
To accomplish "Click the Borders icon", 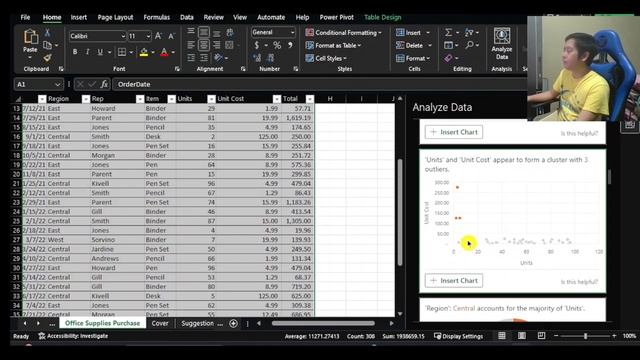I will [122, 52].
